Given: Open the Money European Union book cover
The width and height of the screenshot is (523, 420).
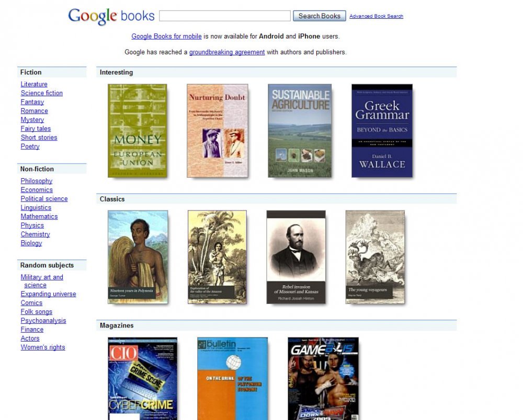Looking at the screenshot, I should pos(138,131).
